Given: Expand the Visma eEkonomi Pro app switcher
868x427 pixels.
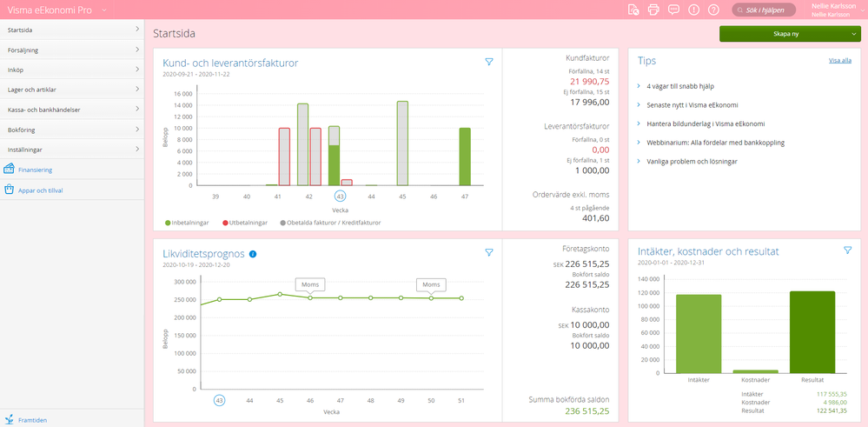Looking at the screenshot, I should click(x=103, y=10).
